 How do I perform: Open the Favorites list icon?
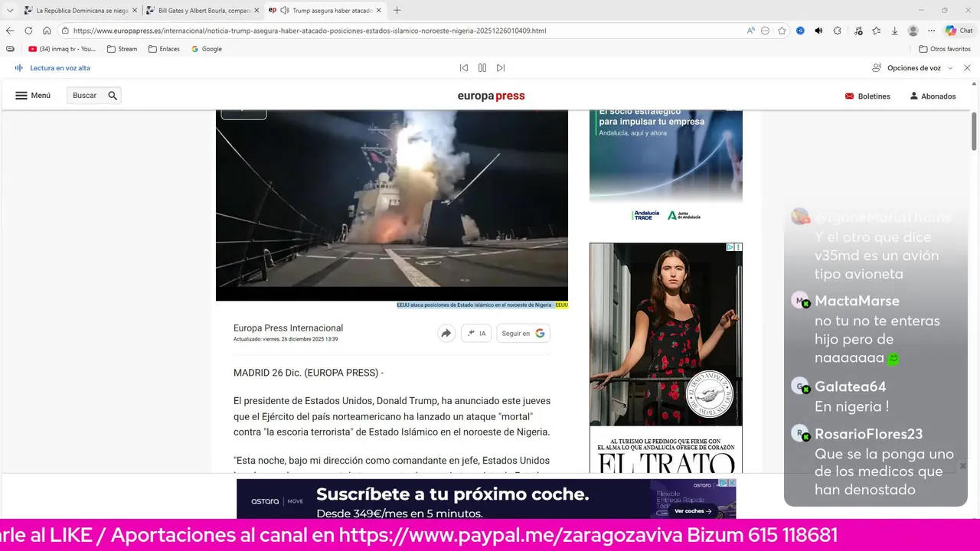coord(876,31)
